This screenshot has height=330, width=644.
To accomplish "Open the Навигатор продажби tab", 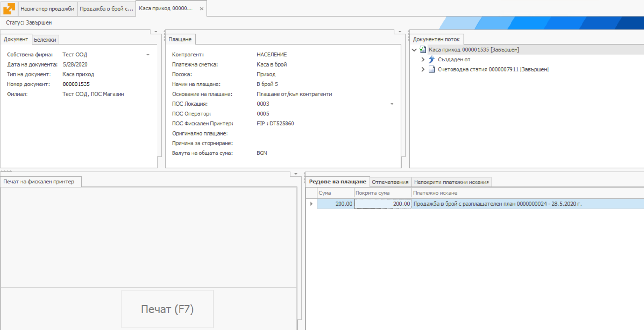I will click(47, 9).
